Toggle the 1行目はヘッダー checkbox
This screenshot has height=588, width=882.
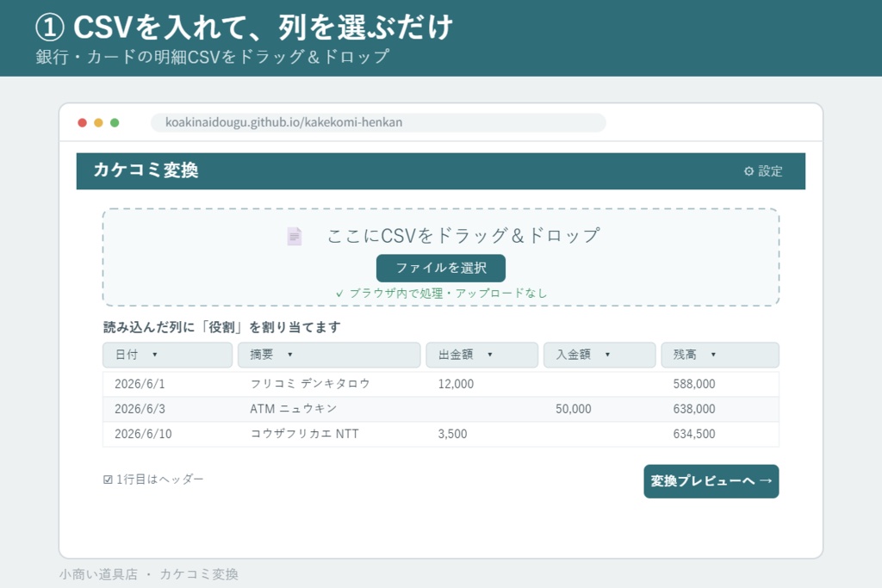click(108, 480)
